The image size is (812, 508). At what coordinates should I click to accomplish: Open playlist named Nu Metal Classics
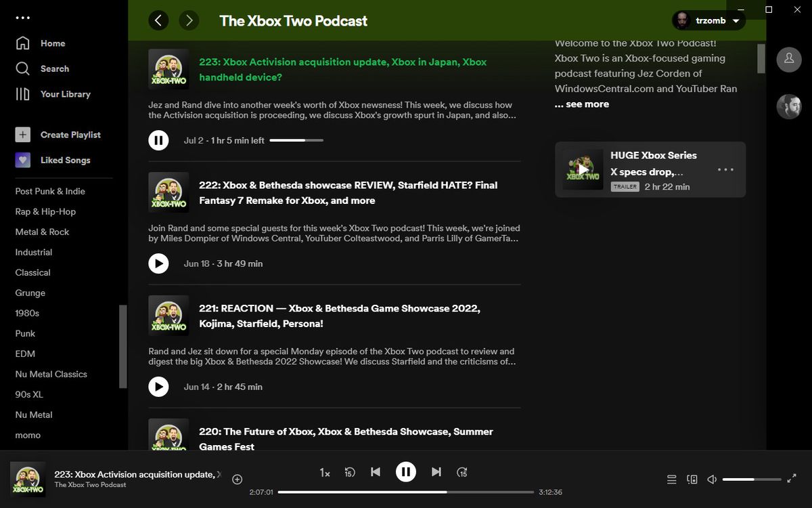coord(53,374)
